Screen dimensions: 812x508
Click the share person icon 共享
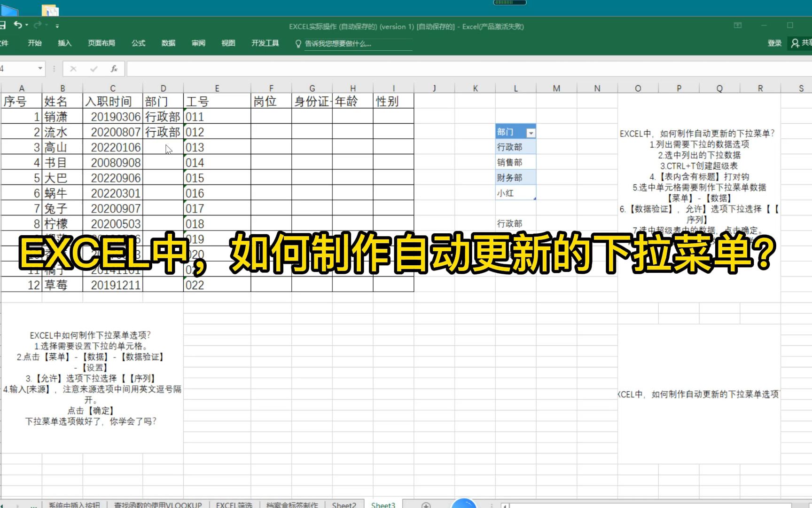coord(795,43)
